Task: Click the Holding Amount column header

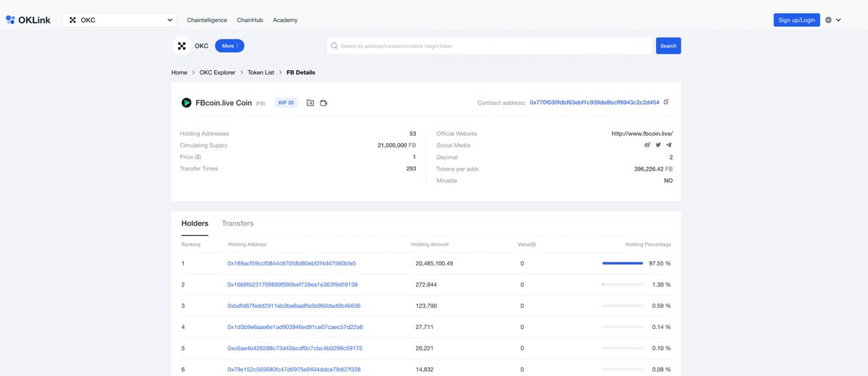Action: pyautogui.click(x=430, y=244)
